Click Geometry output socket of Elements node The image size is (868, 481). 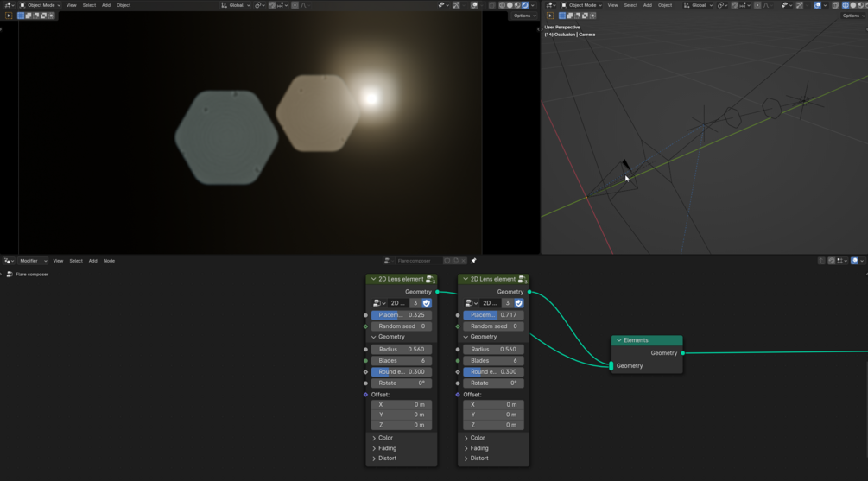point(682,353)
